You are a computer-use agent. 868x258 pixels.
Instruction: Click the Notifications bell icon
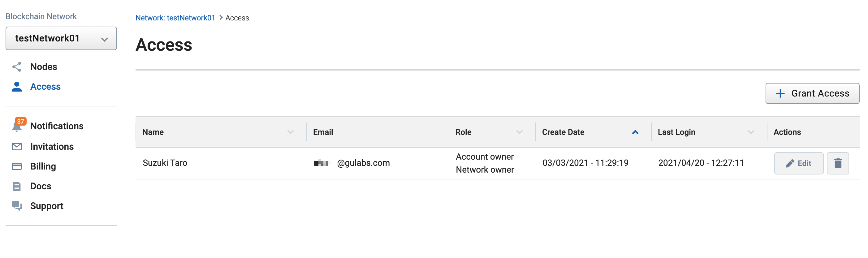[x=16, y=127]
